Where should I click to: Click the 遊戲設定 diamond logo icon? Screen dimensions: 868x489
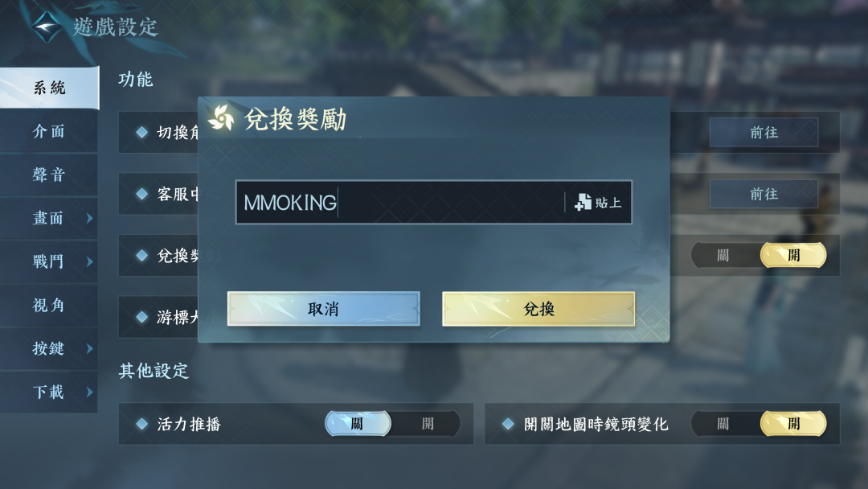tap(47, 26)
